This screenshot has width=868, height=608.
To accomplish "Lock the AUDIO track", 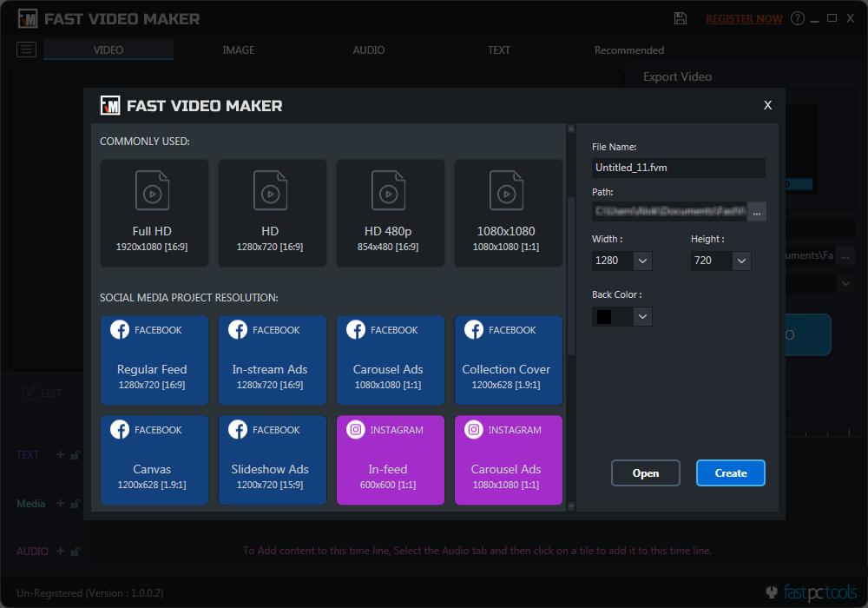I will coord(76,551).
